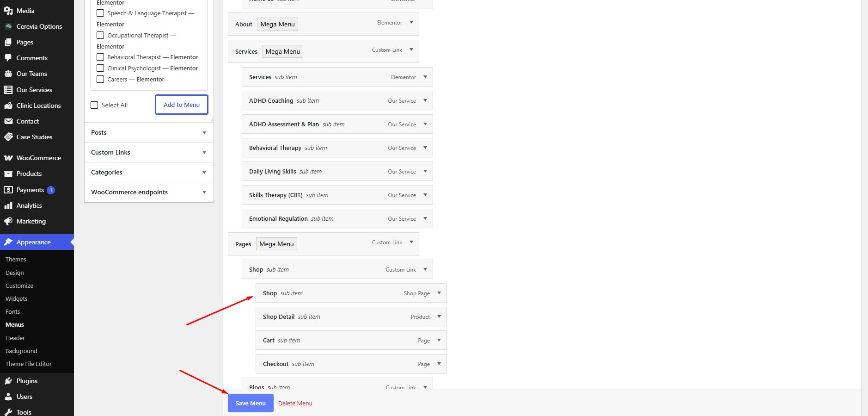
Task: Click the Mega Menu button beside Services
Action: pyautogui.click(x=283, y=51)
